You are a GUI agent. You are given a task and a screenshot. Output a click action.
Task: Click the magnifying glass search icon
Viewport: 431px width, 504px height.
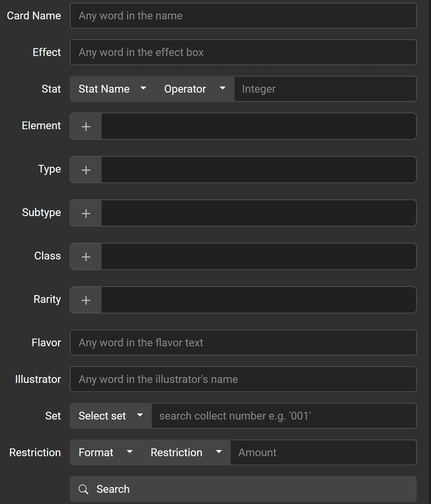pos(83,489)
